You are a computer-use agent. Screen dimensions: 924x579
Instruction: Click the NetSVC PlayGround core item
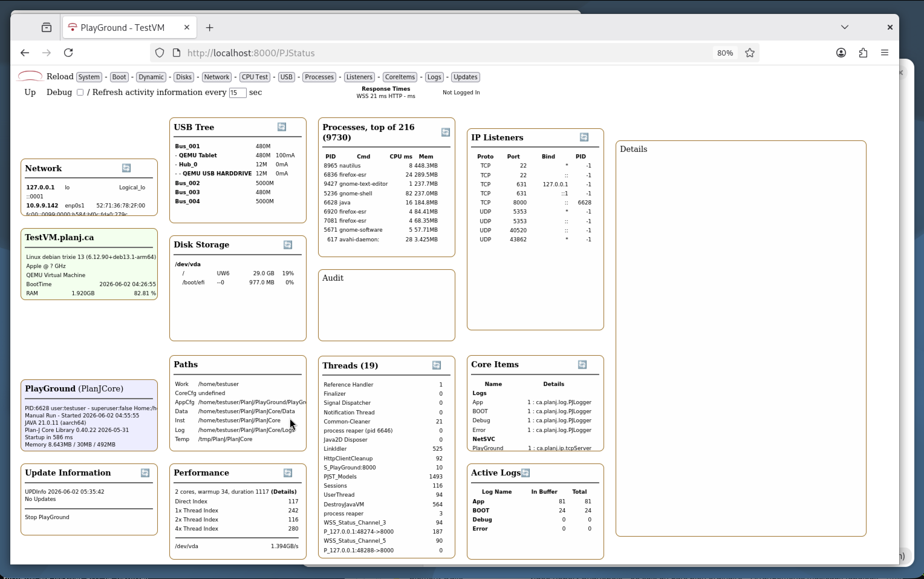click(532, 448)
